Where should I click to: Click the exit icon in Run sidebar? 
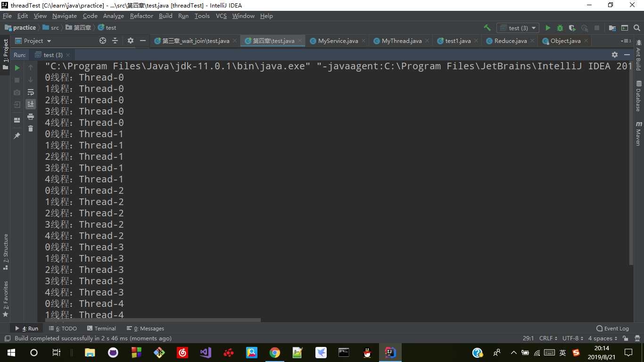coord(17,105)
